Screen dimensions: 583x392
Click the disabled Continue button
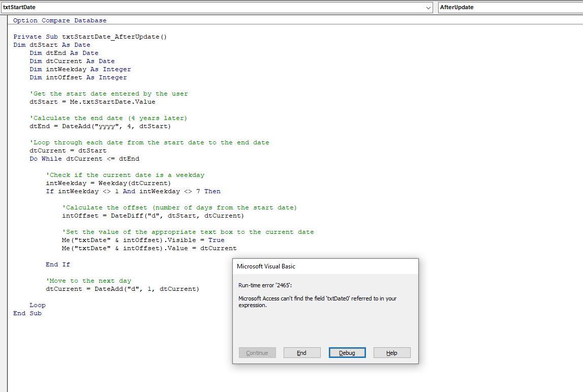click(x=257, y=352)
